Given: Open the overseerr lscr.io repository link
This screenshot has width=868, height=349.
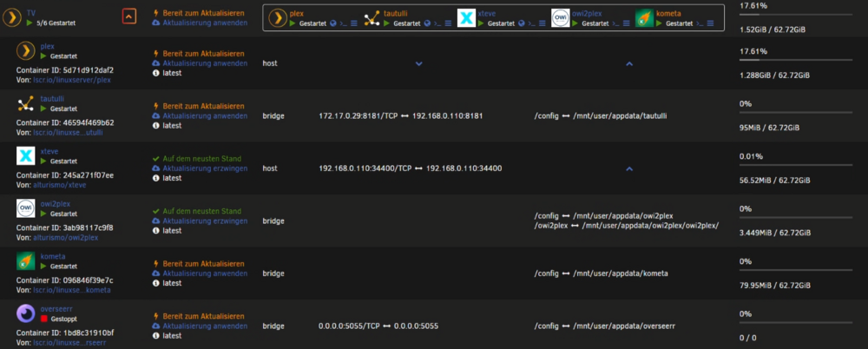Looking at the screenshot, I should point(69,343).
